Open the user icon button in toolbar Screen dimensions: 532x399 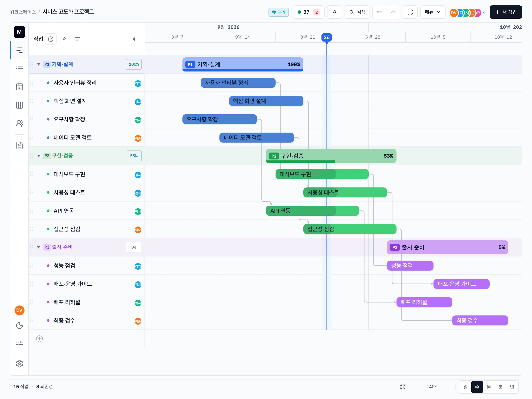(334, 12)
